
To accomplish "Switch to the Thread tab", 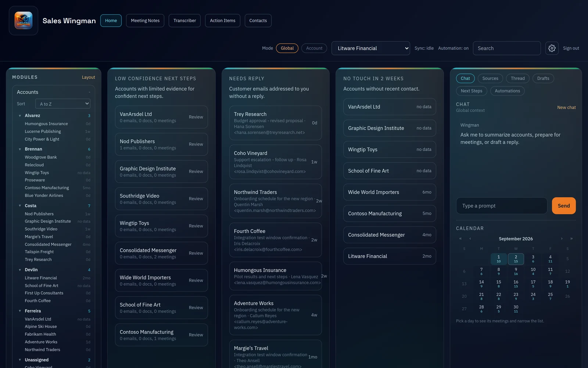I will coord(517,78).
